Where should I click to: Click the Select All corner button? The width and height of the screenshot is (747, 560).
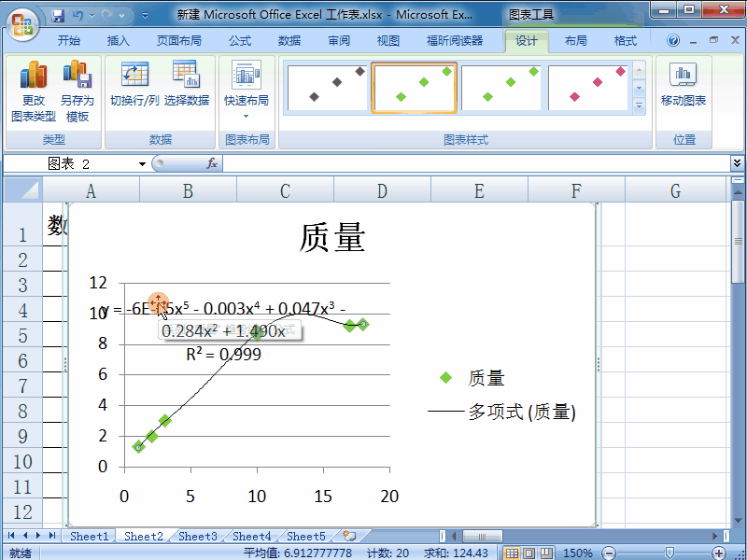coord(22,190)
